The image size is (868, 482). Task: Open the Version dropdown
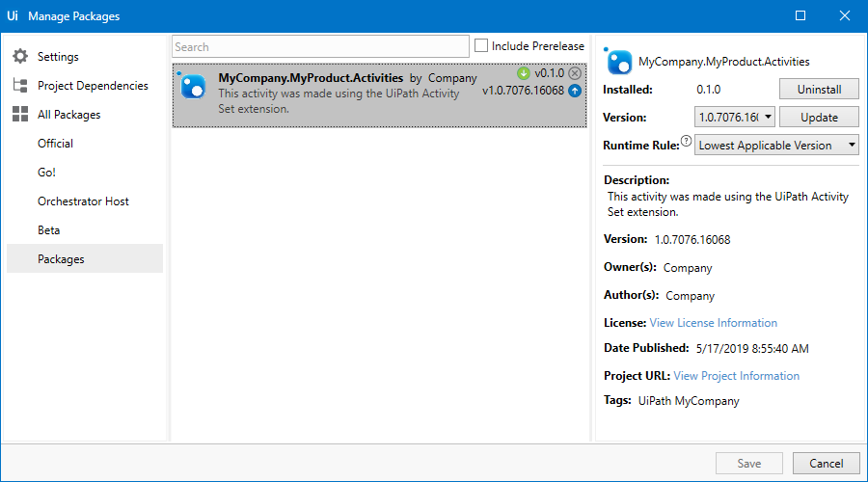click(734, 118)
